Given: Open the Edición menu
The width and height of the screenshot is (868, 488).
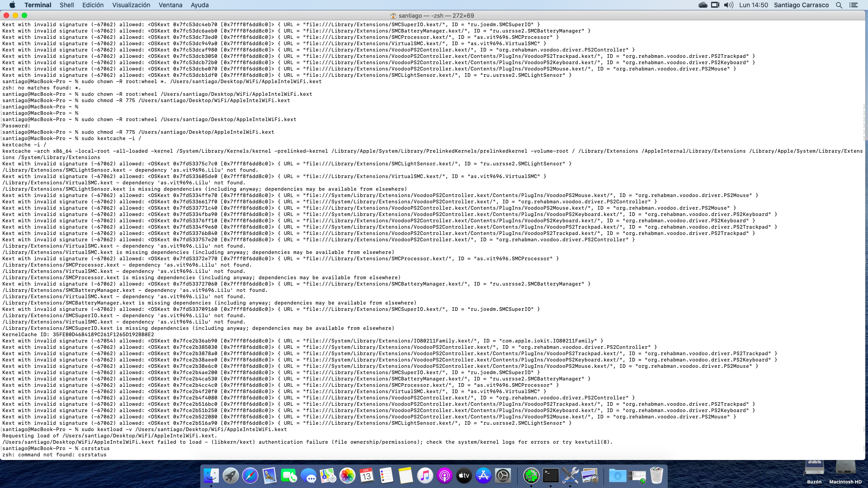Looking at the screenshot, I should tap(93, 5).
